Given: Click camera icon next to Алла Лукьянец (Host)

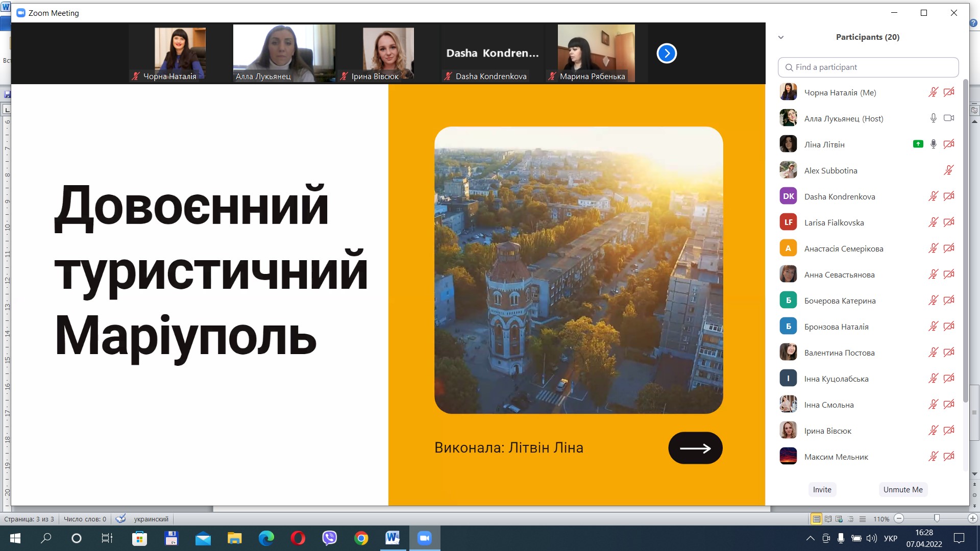Looking at the screenshot, I should point(949,118).
